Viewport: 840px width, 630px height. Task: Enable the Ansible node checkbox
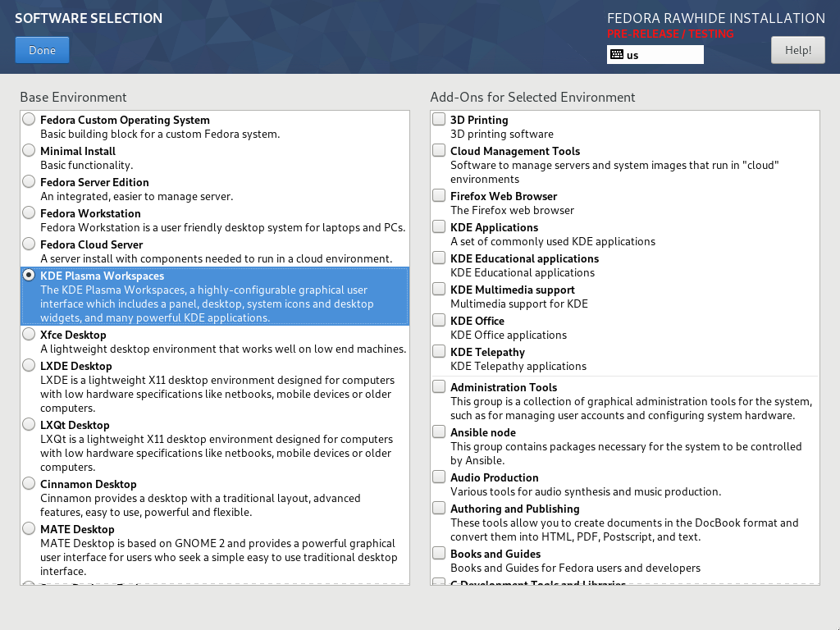[439, 431]
